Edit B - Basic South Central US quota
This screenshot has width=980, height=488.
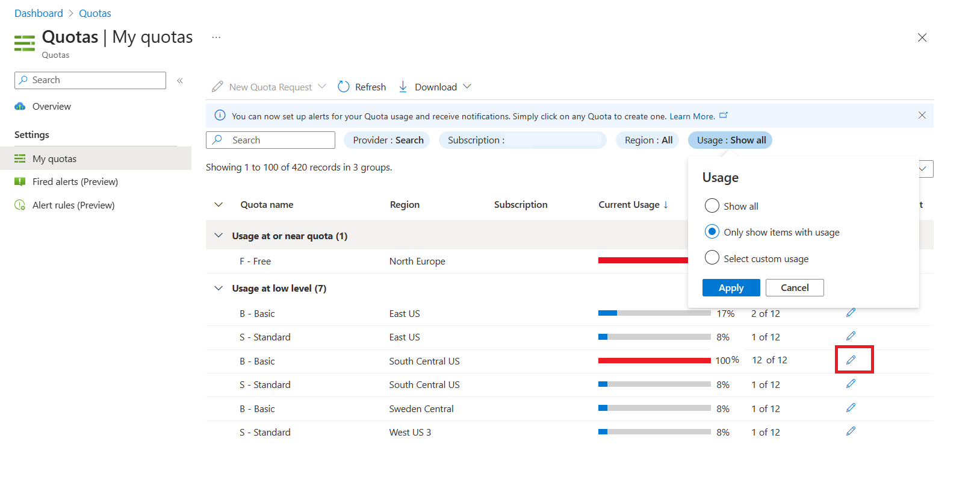pos(851,360)
